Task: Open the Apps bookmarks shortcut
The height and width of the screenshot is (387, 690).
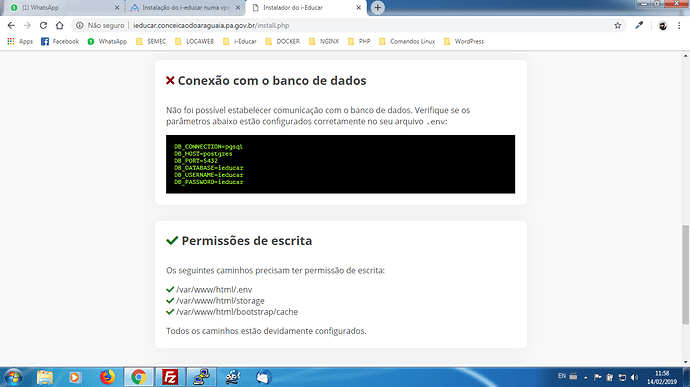Action: click(x=20, y=41)
